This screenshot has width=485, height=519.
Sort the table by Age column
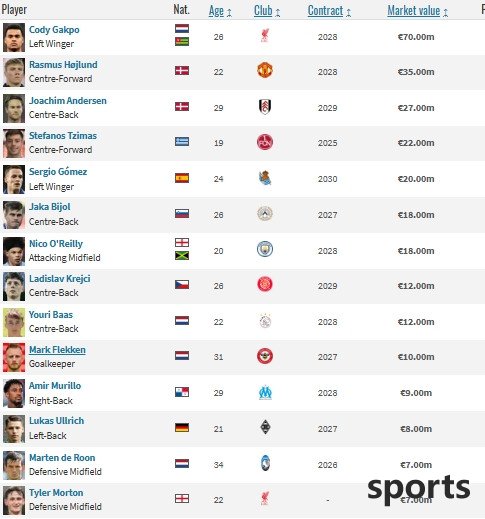pos(216,11)
